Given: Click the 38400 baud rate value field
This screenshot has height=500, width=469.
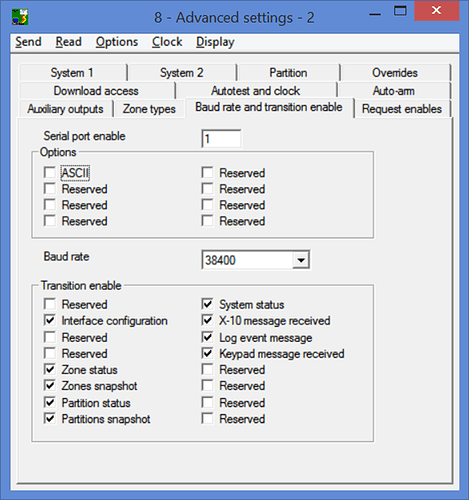Looking at the screenshot, I should pos(247,260).
